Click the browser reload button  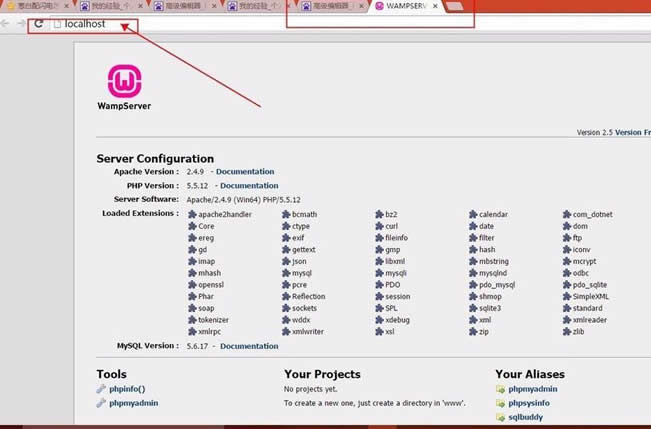38,23
